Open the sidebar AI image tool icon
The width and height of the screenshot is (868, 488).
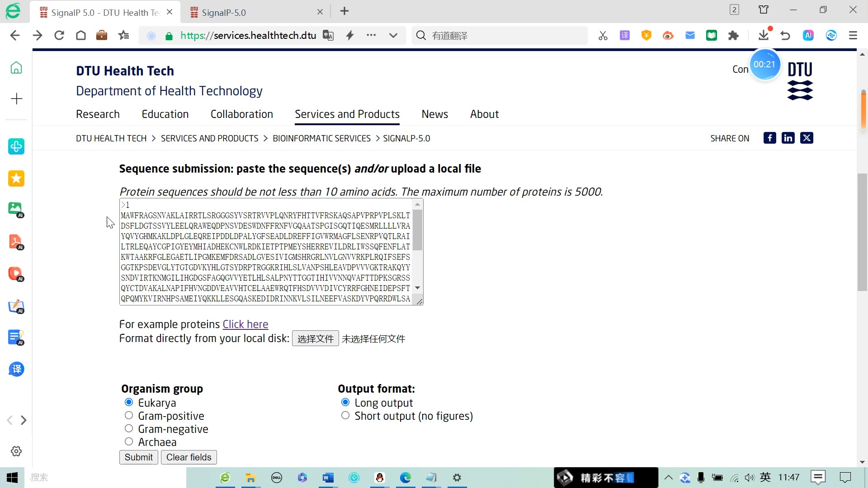pos(16,210)
